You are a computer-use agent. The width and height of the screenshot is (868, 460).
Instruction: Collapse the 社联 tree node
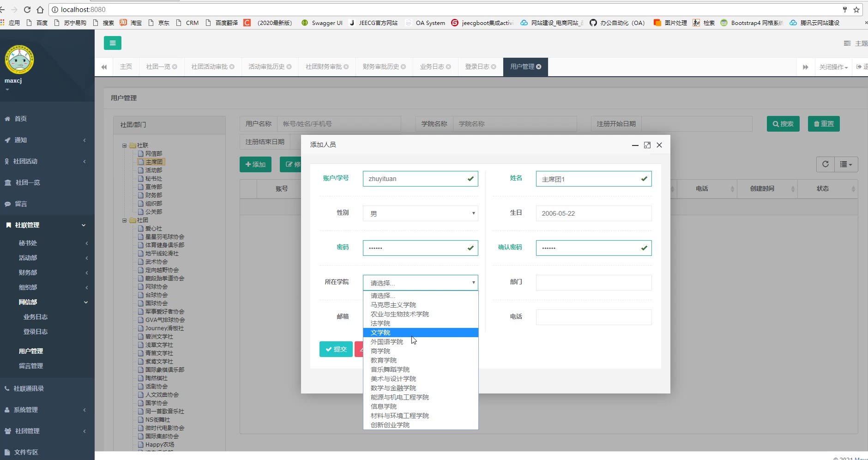(x=124, y=145)
